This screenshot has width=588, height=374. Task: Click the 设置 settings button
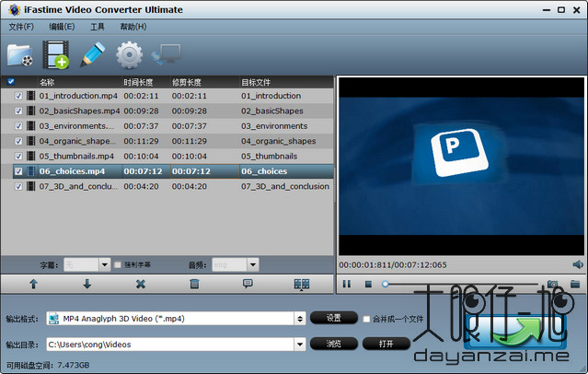[334, 318]
